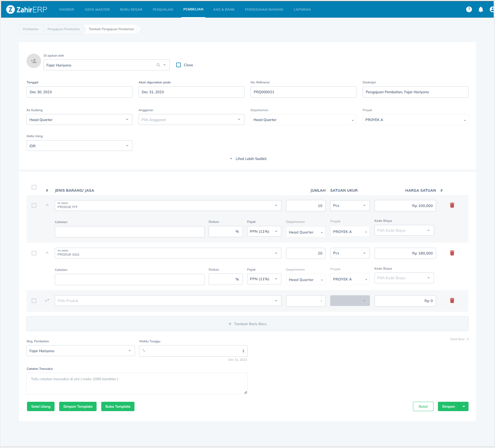The image size is (495, 448).
Task: Delete the PRODUK GGG row
Action: click(x=452, y=253)
